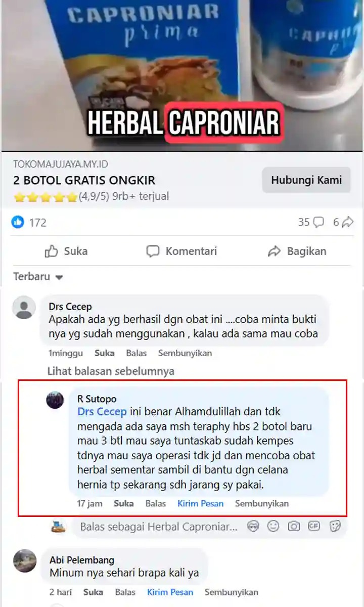Viewport: 364px width, 607px height.
Task: Insert a GIF via GIF icon
Action: tap(314, 527)
